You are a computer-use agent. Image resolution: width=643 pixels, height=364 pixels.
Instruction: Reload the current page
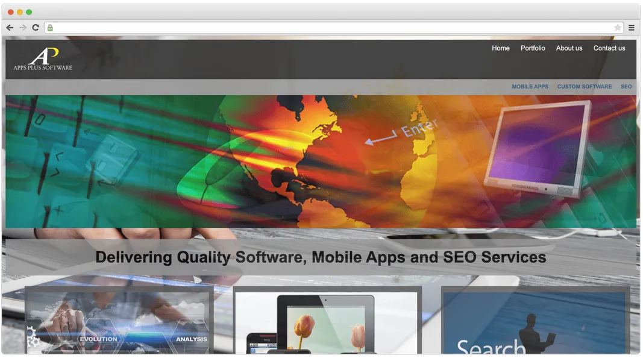point(35,27)
